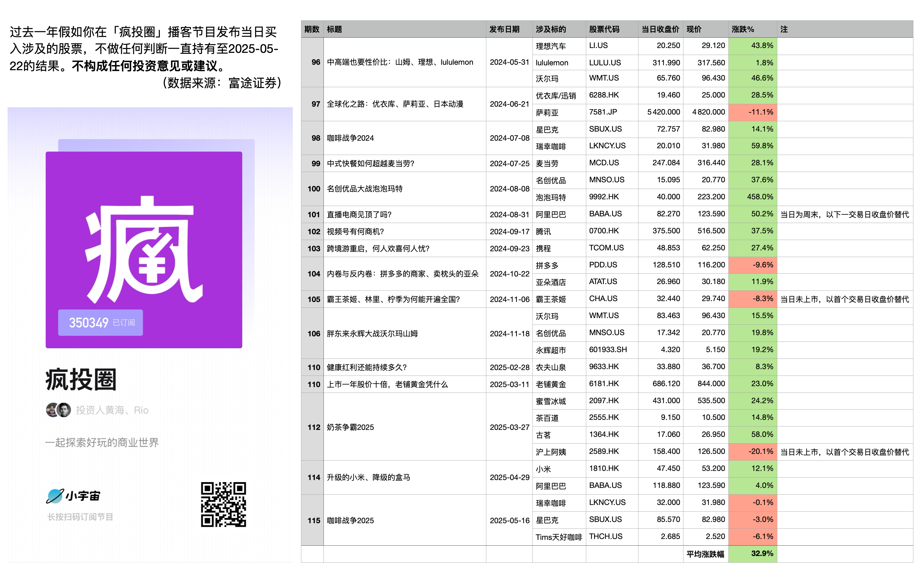
Task: Click the 当日收盘价 column header
Action: coord(660,29)
